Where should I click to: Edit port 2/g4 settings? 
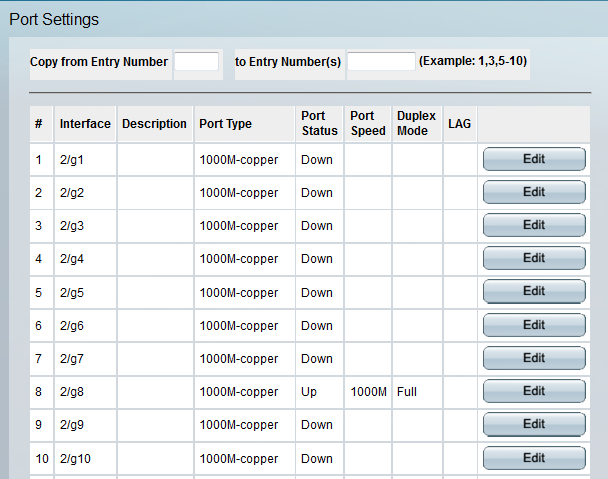click(534, 258)
